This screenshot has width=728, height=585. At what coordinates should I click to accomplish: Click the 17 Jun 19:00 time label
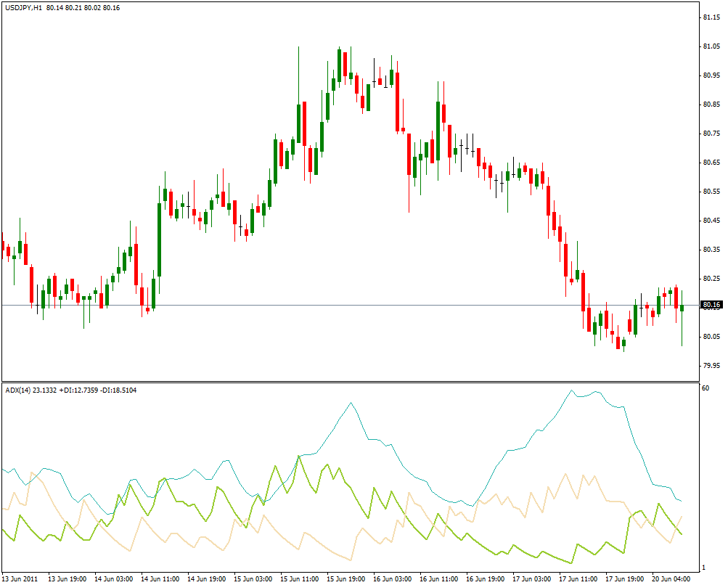[x=624, y=579]
